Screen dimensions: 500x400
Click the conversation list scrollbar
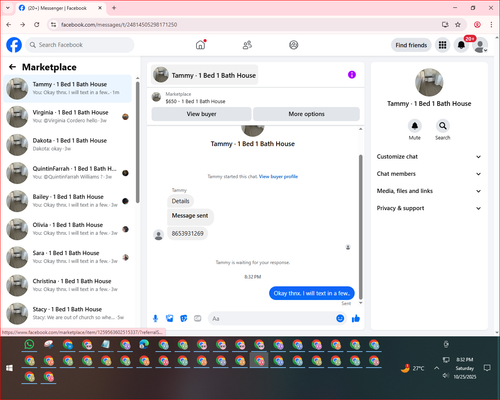pyautogui.click(x=138, y=142)
